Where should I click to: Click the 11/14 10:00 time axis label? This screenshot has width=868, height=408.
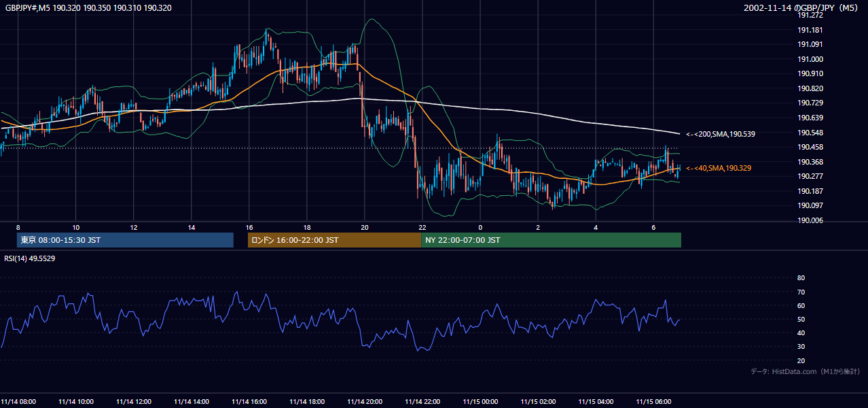(76, 401)
